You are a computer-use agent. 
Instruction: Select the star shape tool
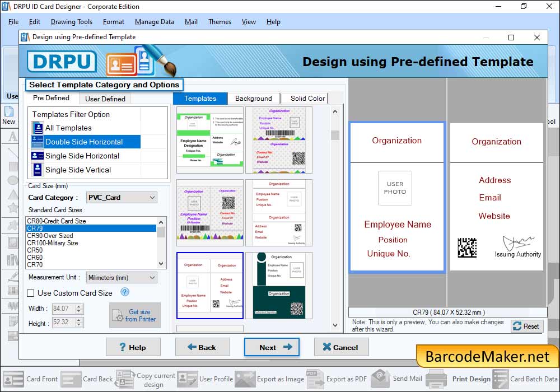[13, 207]
